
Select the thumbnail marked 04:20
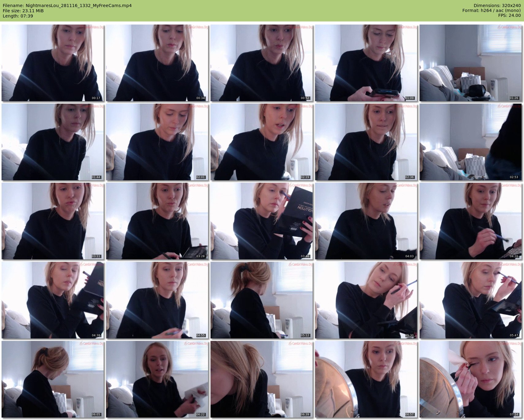(x=470, y=221)
